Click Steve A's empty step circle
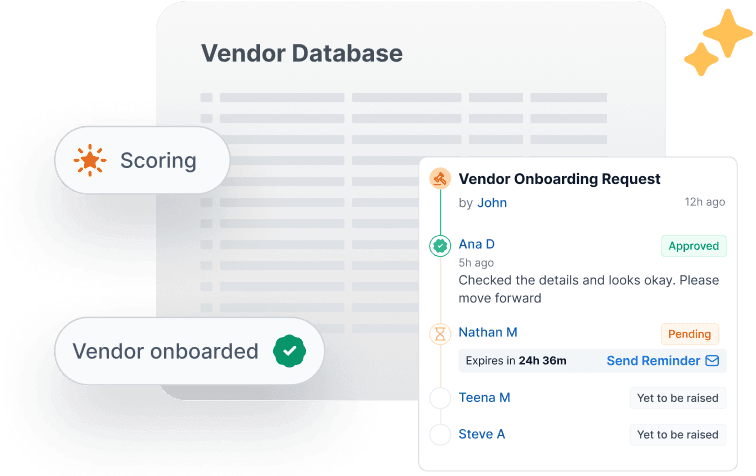Screen dimensions: 756x476 point(440,434)
